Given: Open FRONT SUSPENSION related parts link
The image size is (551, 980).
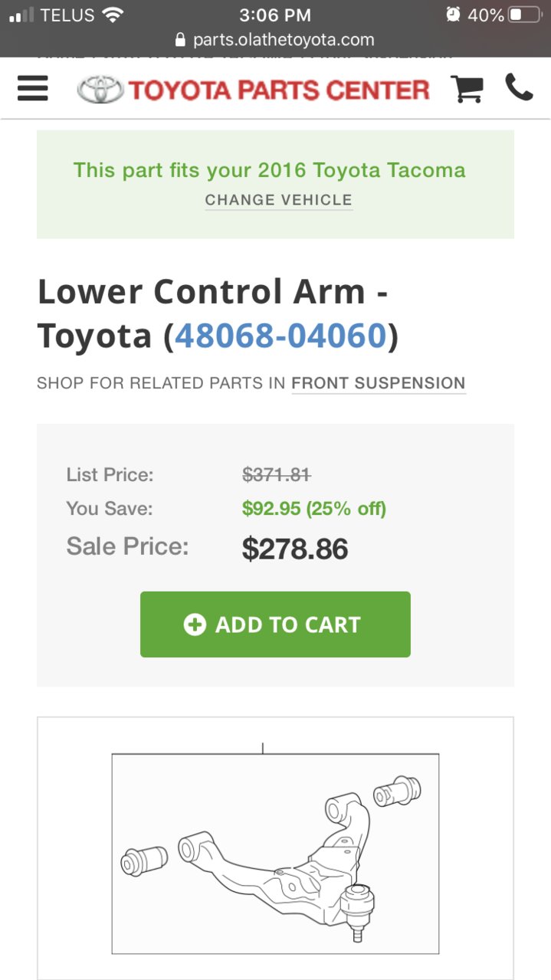Looking at the screenshot, I should click(379, 383).
